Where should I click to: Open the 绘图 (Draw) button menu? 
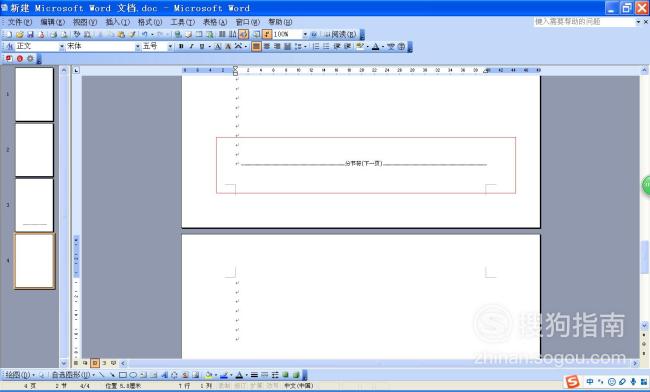19,375
